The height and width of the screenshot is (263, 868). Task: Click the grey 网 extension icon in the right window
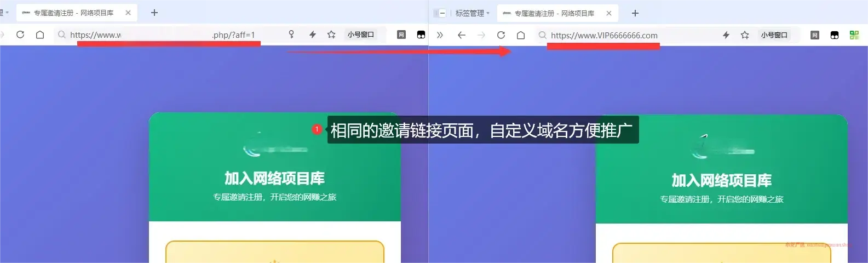(x=815, y=35)
